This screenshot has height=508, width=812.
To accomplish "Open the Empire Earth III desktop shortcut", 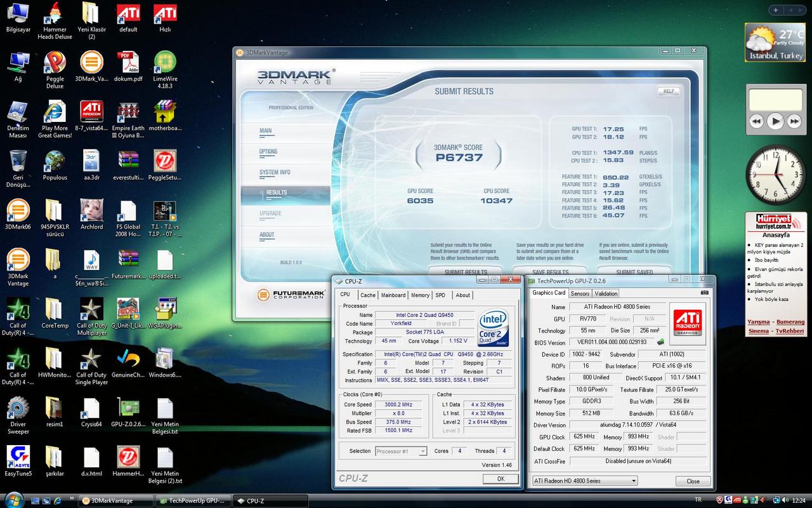I will [x=128, y=119].
